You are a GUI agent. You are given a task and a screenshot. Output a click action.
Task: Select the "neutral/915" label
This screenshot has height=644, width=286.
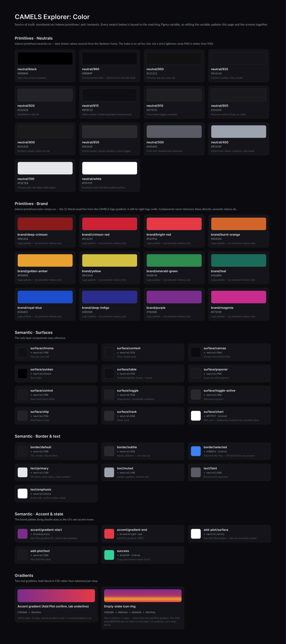pos(90,106)
